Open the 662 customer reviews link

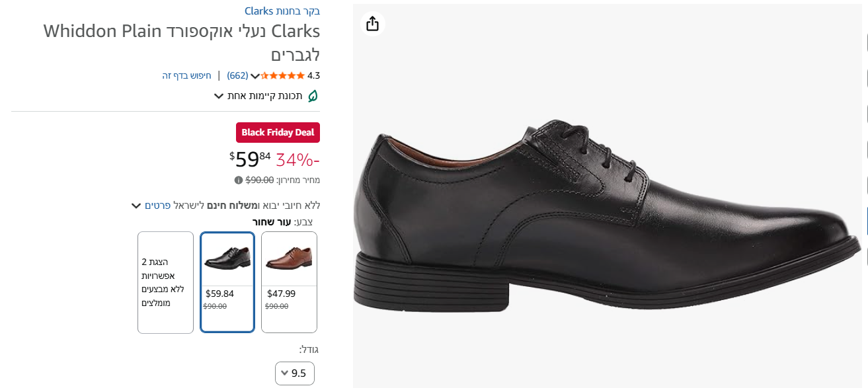pyautogui.click(x=237, y=75)
